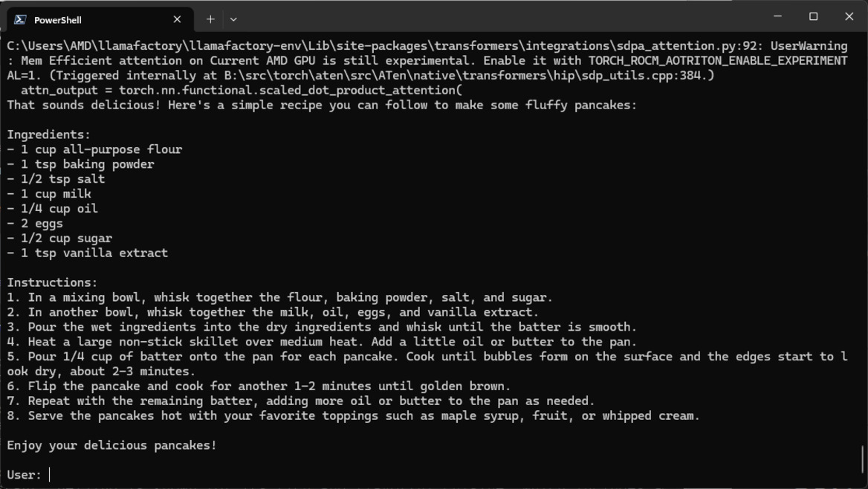Viewport: 868px width, 489px height.
Task: Click the Ingredients: heading text
Action: 49,135
